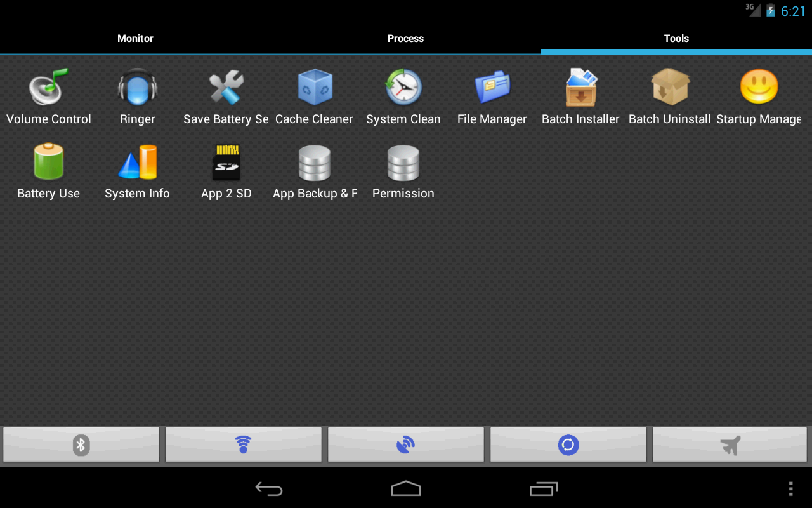Start the System Clean tool
This screenshot has width=812, height=508.
403,95
